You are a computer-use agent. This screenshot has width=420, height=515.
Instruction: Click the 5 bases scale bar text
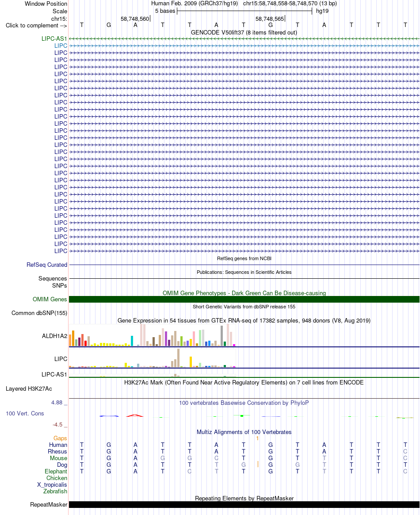coord(165,11)
